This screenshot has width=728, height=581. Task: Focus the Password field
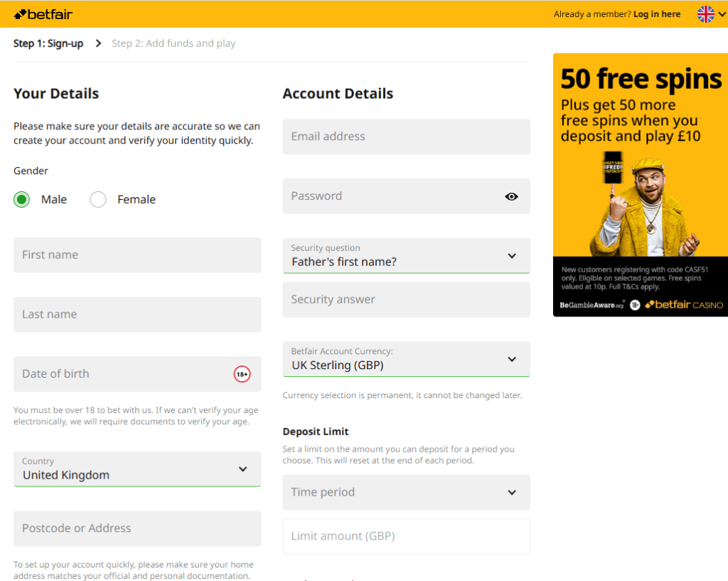pyautogui.click(x=406, y=196)
